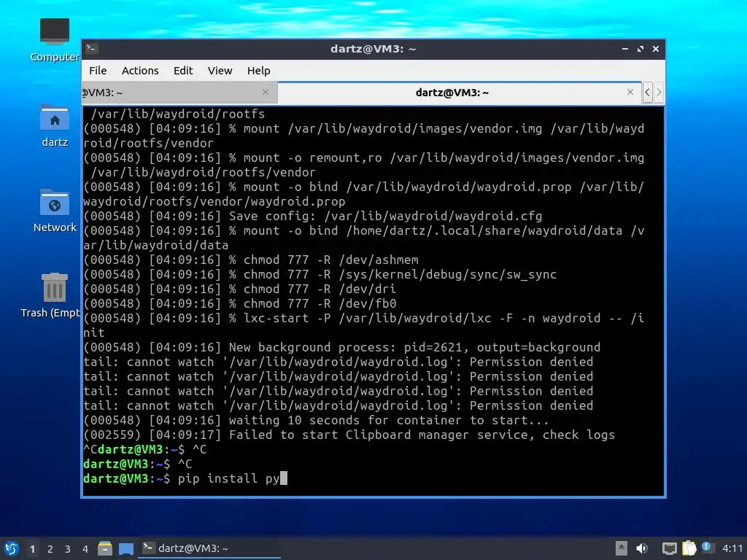
Task: Switch to the first terminal tab @VM3: ~
Action: click(x=179, y=93)
